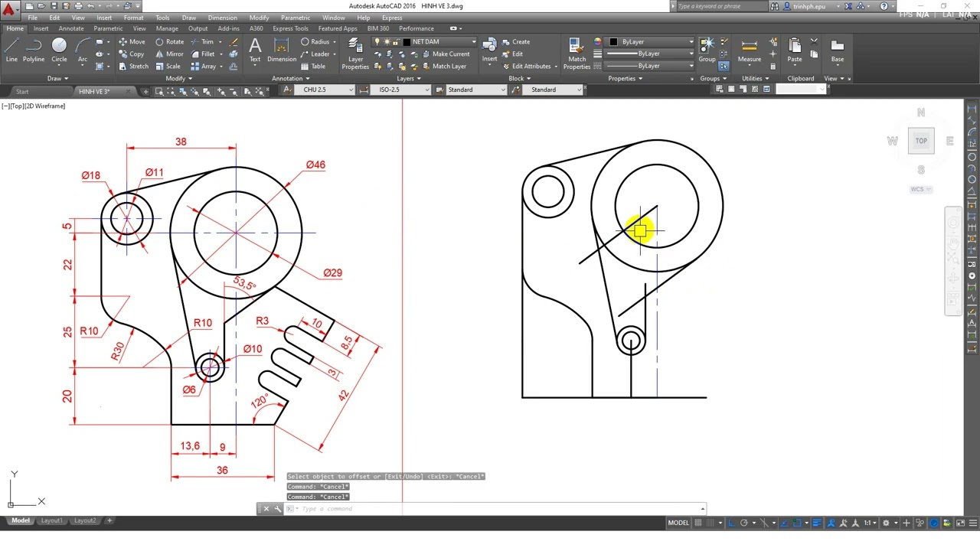The image size is (980, 551).
Task: Select the Circle tool
Action: 59,51
